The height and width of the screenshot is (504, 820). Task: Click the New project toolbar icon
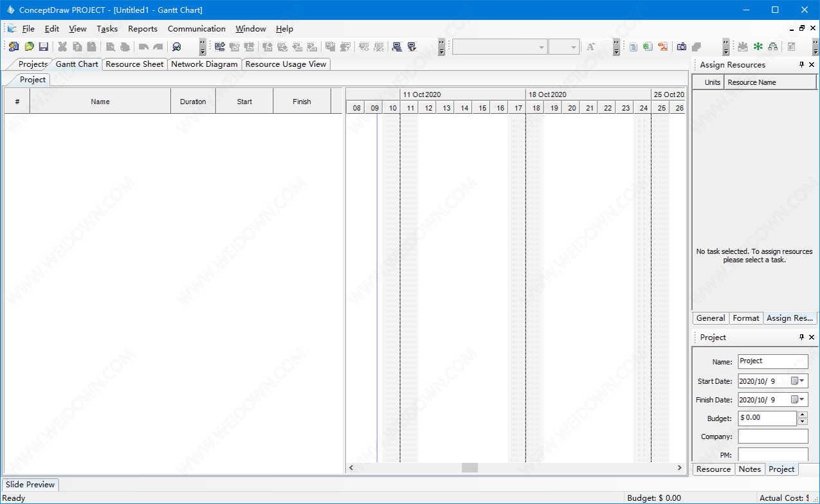coord(14,46)
